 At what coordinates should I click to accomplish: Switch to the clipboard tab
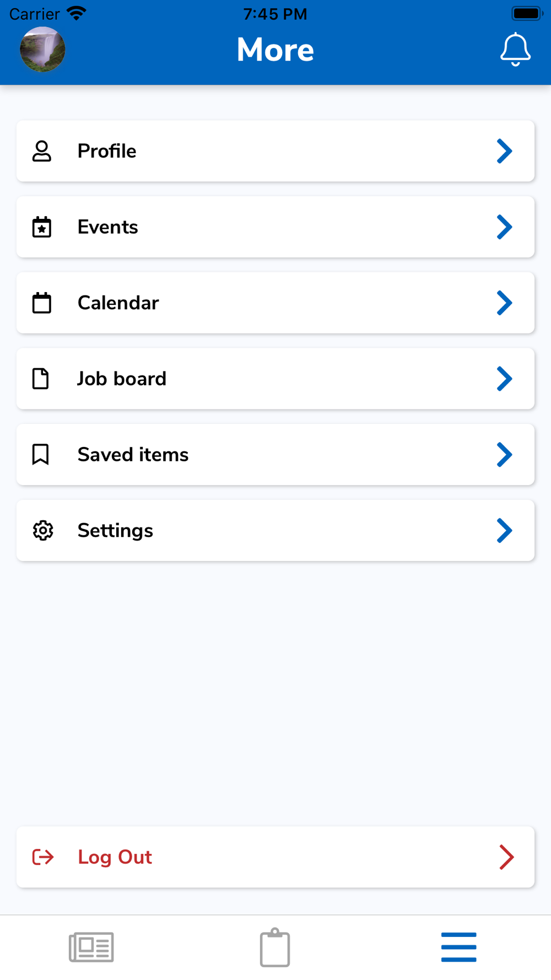[x=275, y=947]
